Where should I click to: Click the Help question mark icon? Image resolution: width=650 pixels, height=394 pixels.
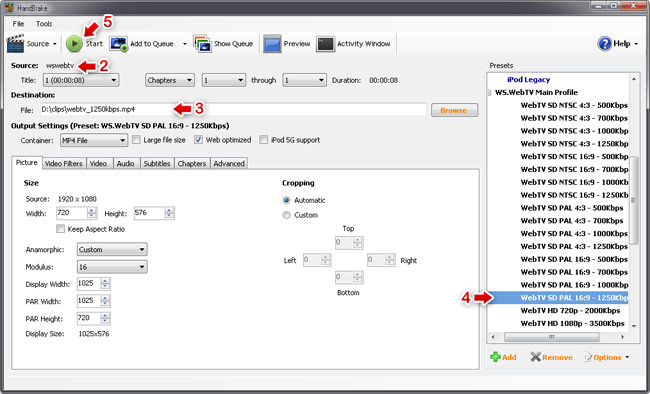pyautogui.click(x=604, y=44)
